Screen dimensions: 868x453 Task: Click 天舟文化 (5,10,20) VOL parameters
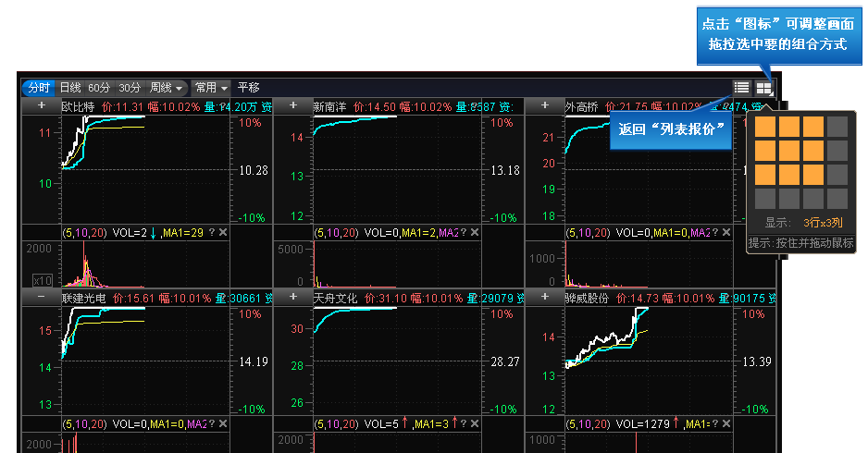point(336,424)
